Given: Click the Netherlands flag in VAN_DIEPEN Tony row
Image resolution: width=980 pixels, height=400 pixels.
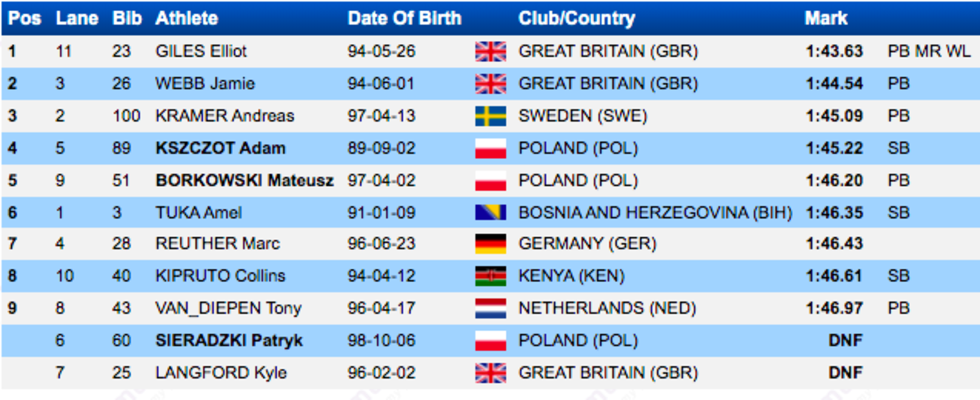Looking at the screenshot, I should click(x=491, y=308).
